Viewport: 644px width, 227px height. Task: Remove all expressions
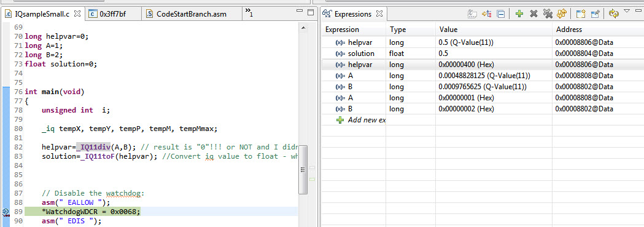[x=548, y=14]
